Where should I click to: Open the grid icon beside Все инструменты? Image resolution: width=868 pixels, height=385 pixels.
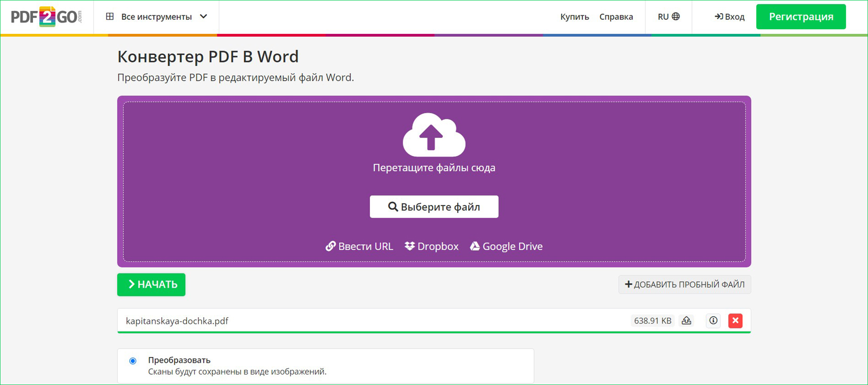[x=109, y=17]
